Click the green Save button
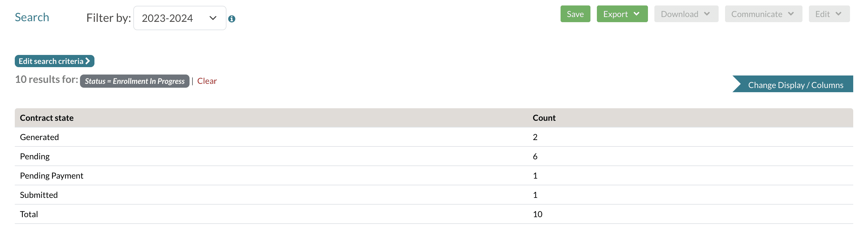The height and width of the screenshot is (230, 868). coord(575,14)
